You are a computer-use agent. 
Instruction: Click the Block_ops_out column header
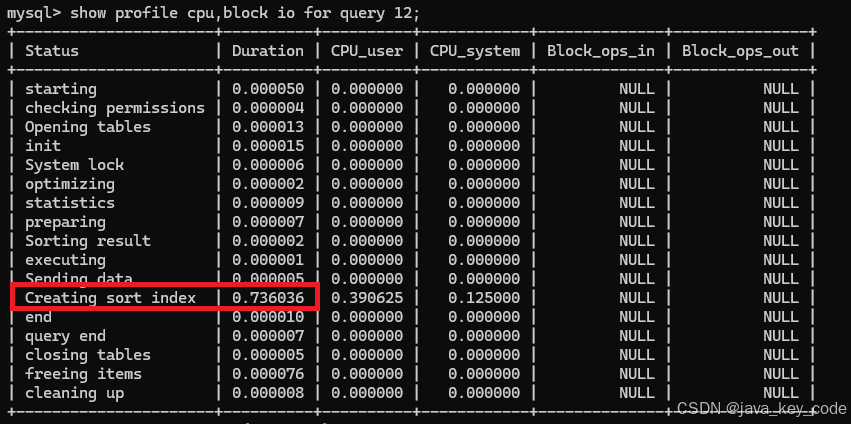pos(741,51)
